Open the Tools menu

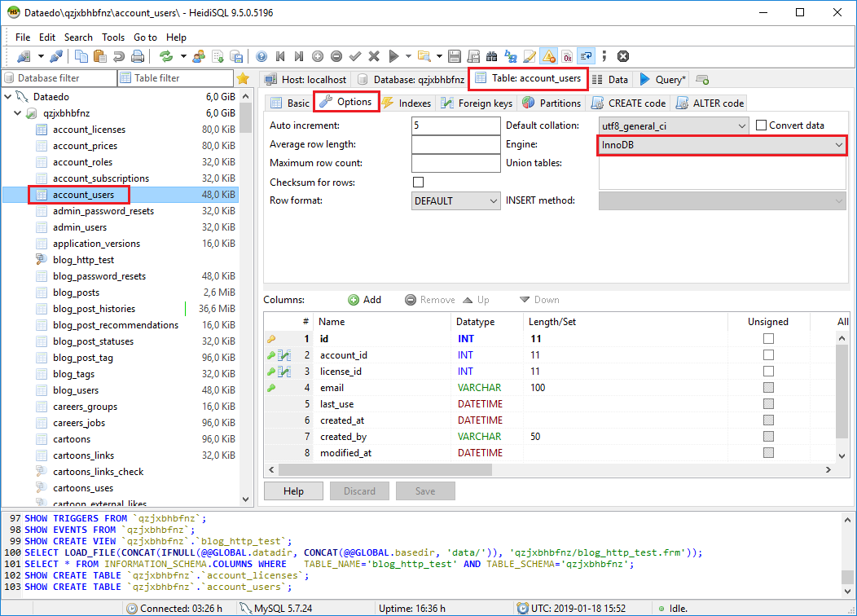[x=113, y=37]
